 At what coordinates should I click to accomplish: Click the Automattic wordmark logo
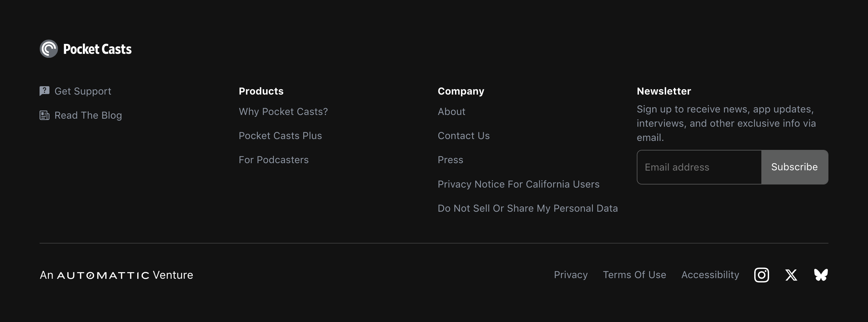(103, 276)
